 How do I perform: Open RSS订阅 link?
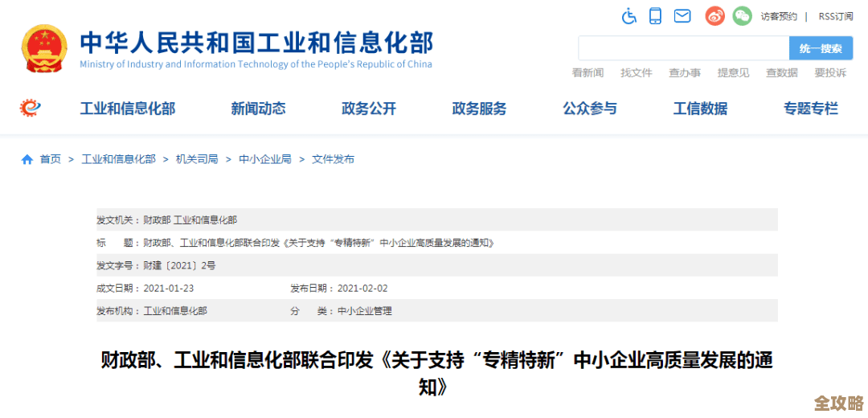coord(836,17)
